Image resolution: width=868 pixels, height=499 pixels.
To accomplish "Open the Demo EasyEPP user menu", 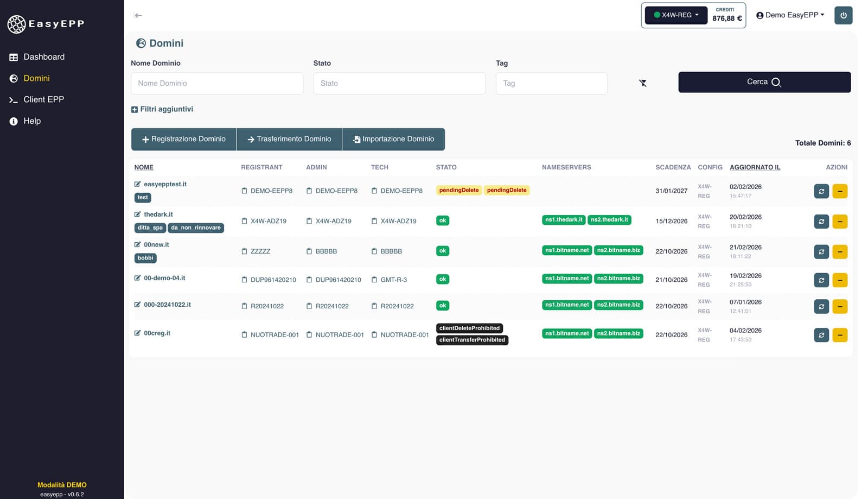I will pyautogui.click(x=790, y=15).
